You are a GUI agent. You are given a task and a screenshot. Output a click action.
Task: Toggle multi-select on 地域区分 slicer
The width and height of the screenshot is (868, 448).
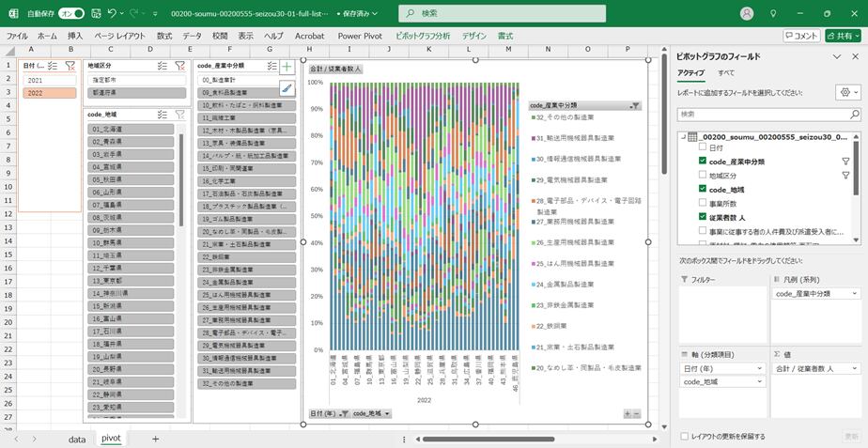point(163,66)
